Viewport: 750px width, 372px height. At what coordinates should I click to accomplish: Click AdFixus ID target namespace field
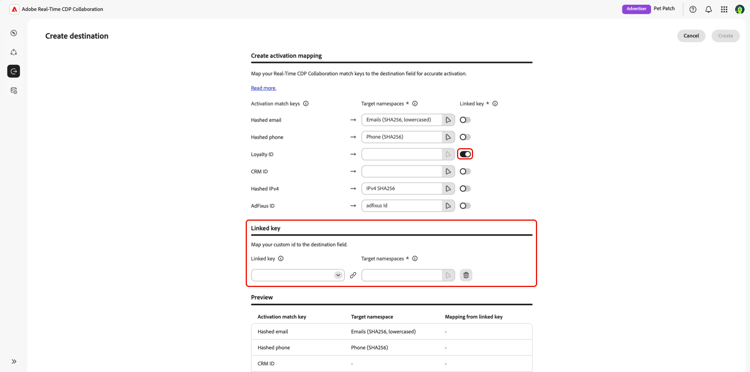tap(402, 206)
